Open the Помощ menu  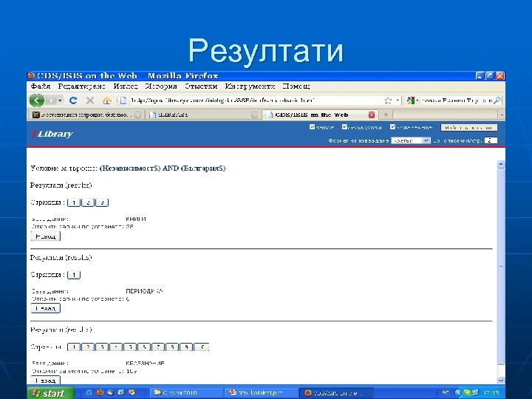tap(296, 86)
